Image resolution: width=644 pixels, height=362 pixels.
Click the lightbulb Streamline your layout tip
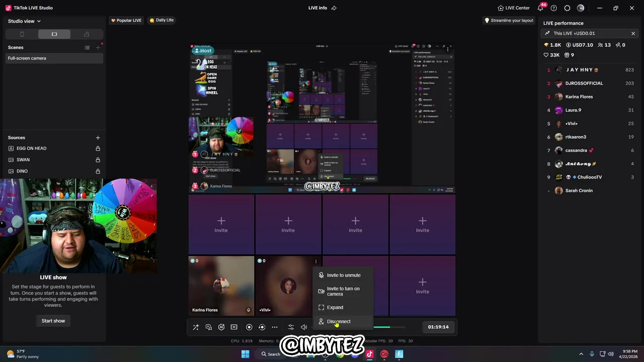[x=508, y=21]
